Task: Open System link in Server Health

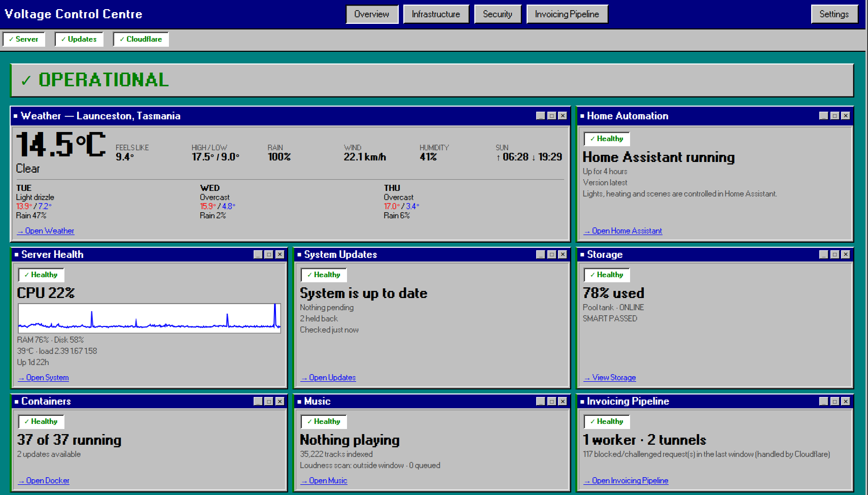Action: (44, 378)
